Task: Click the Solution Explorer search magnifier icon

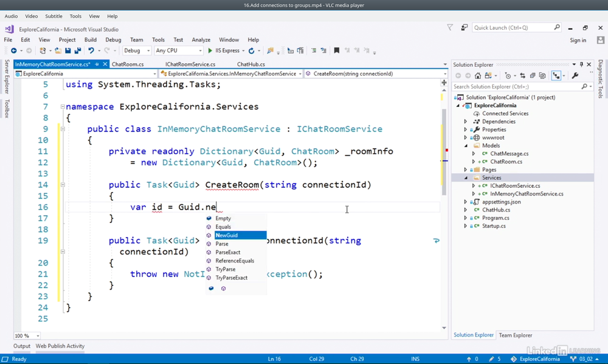Action: pos(584,87)
